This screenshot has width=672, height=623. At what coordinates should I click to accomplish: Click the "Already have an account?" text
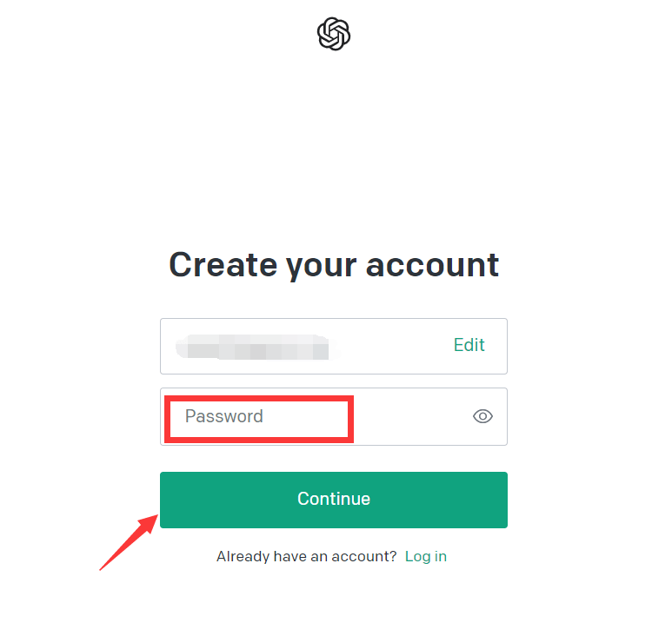pyautogui.click(x=306, y=556)
